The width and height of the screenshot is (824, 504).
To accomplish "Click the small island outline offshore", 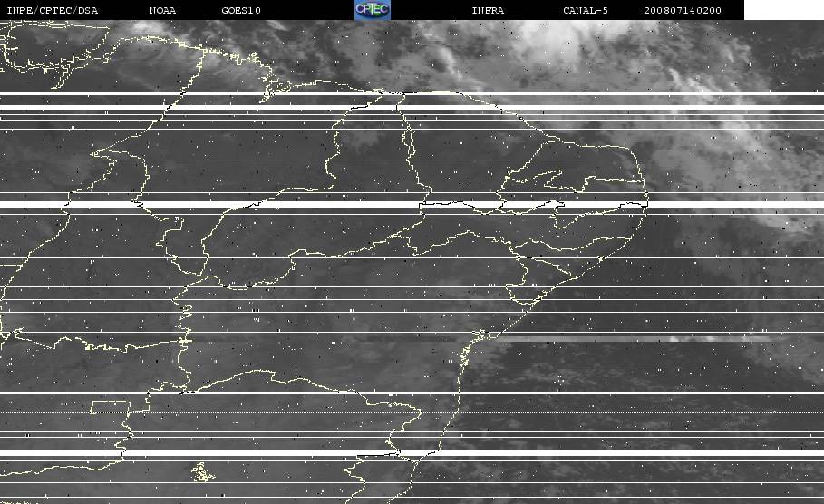I will pos(202,472).
